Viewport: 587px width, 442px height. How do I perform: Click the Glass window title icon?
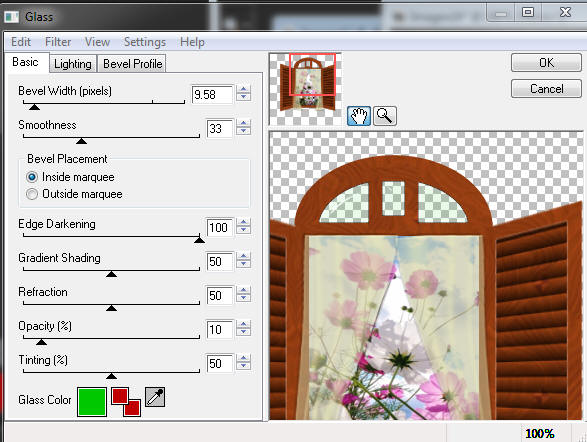click(12, 17)
